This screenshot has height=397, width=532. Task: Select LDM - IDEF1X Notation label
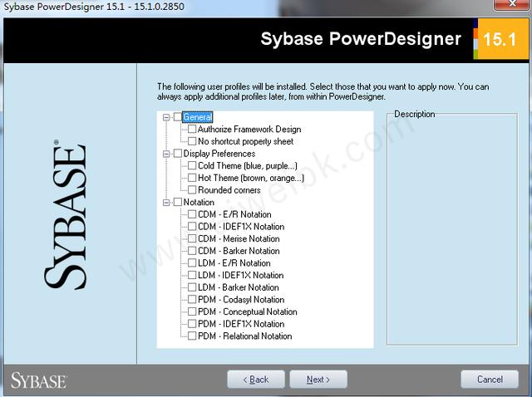pos(241,276)
